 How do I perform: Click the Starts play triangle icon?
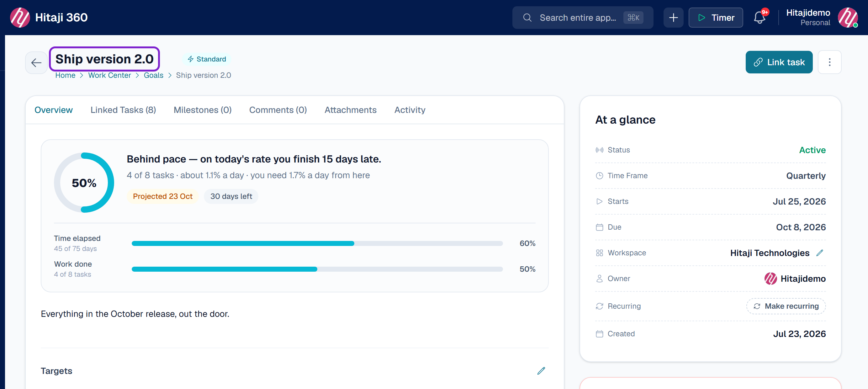(x=600, y=201)
